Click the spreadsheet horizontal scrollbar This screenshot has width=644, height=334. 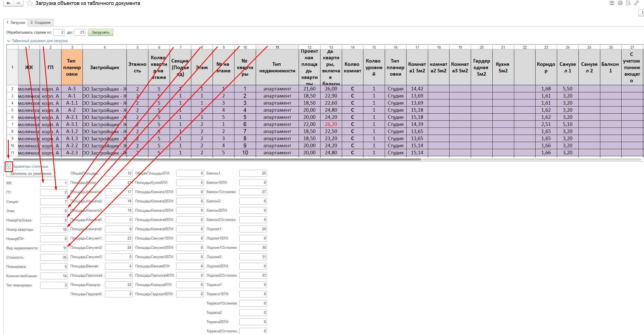tap(217, 159)
